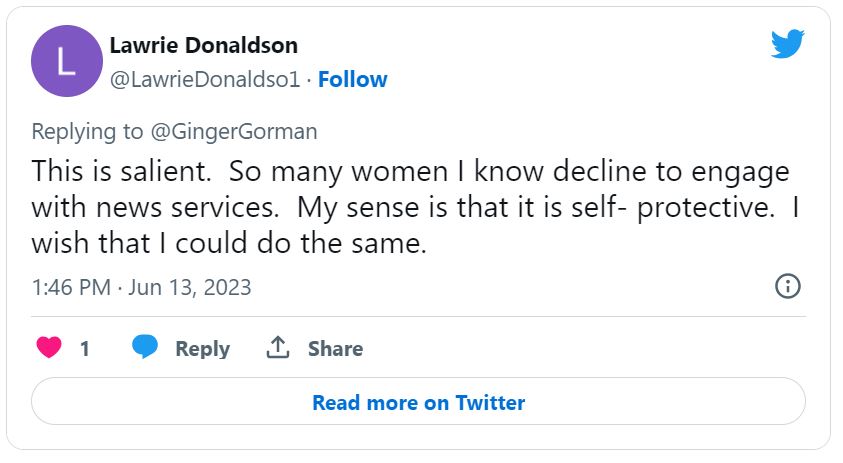Image resolution: width=843 pixels, height=463 pixels.
Task: Click the 1:46 PM time text
Action: tap(70, 288)
